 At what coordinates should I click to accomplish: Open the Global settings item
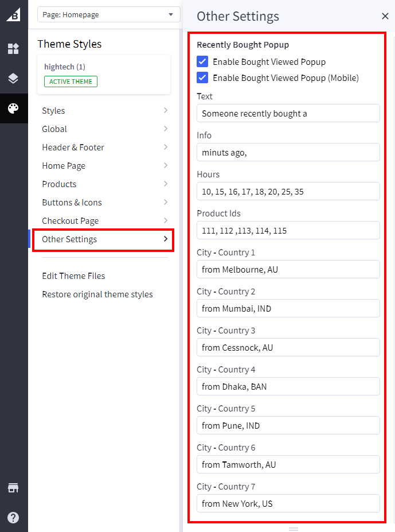tap(104, 129)
